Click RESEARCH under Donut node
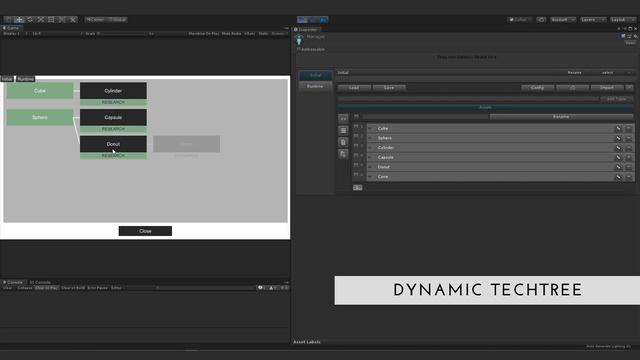The width and height of the screenshot is (640, 360). coord(113,156)
